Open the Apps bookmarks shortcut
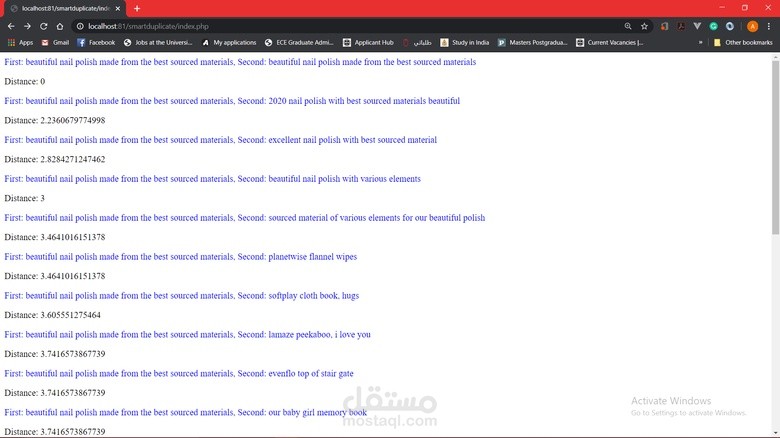The height and width of the screenshot is (438, 780). click(x=20, y=43)
